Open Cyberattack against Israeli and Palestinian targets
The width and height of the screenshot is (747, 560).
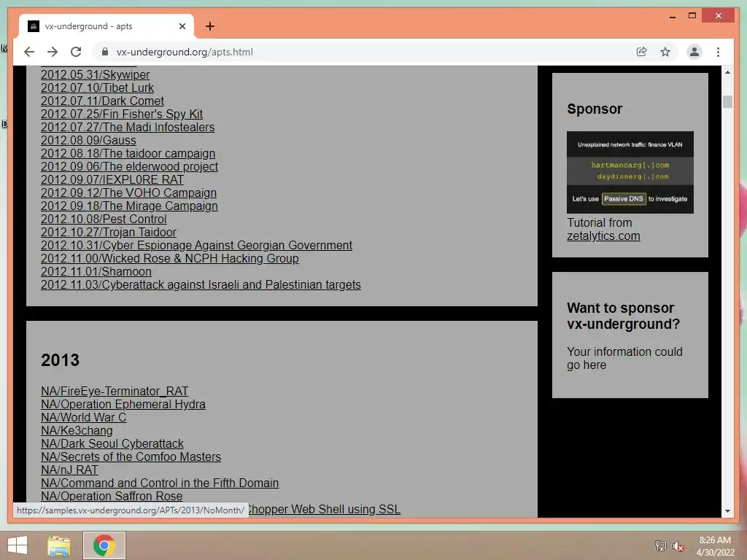[x=201, y=285]
